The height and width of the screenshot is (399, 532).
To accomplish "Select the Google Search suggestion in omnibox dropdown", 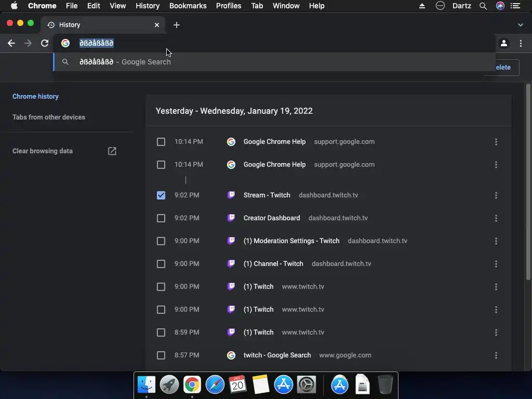I will point(274,62).
